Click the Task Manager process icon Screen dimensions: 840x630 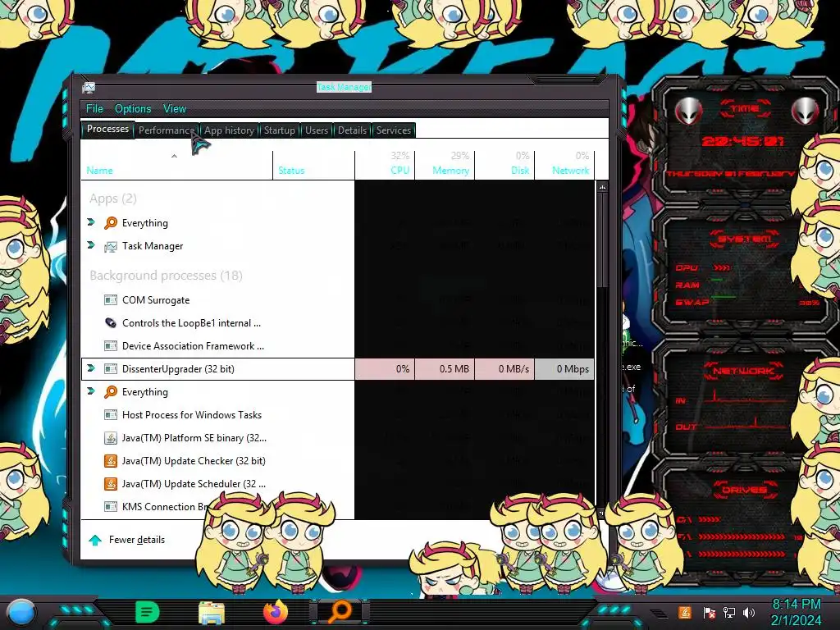click(x=111, y=246)
